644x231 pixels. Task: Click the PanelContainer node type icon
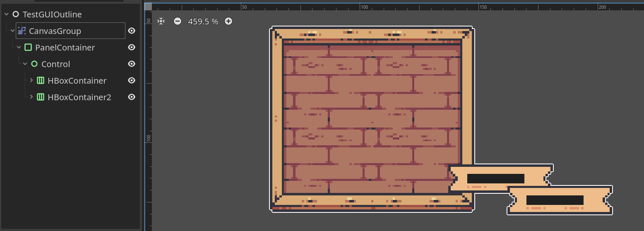pyautogui.click(x=28, y=48)
